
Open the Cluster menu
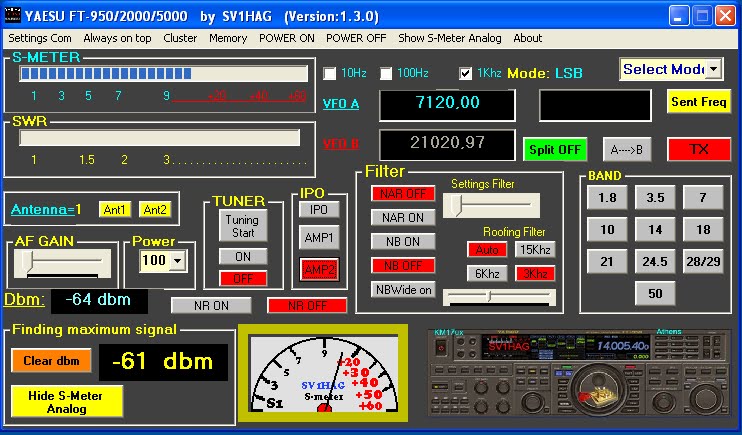180,38
